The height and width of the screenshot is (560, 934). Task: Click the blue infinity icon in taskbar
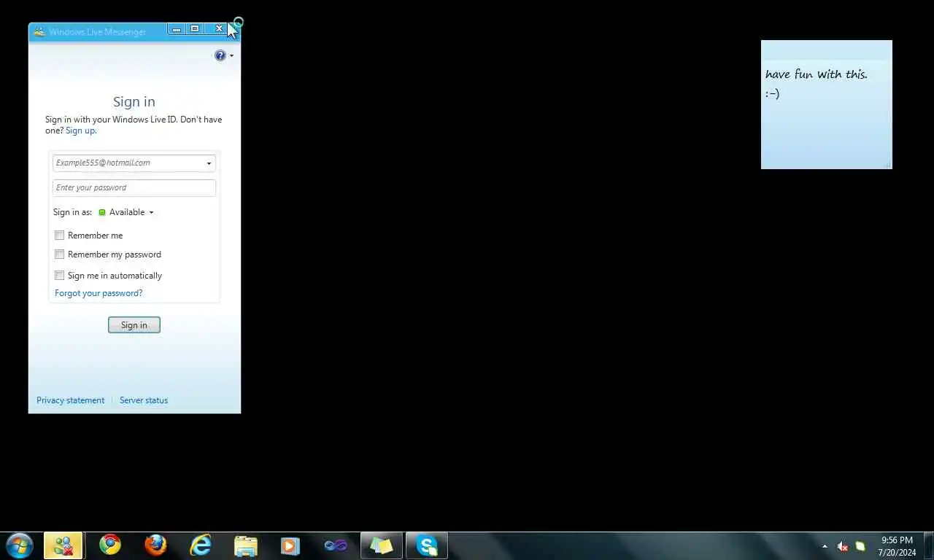click(336, 545)
